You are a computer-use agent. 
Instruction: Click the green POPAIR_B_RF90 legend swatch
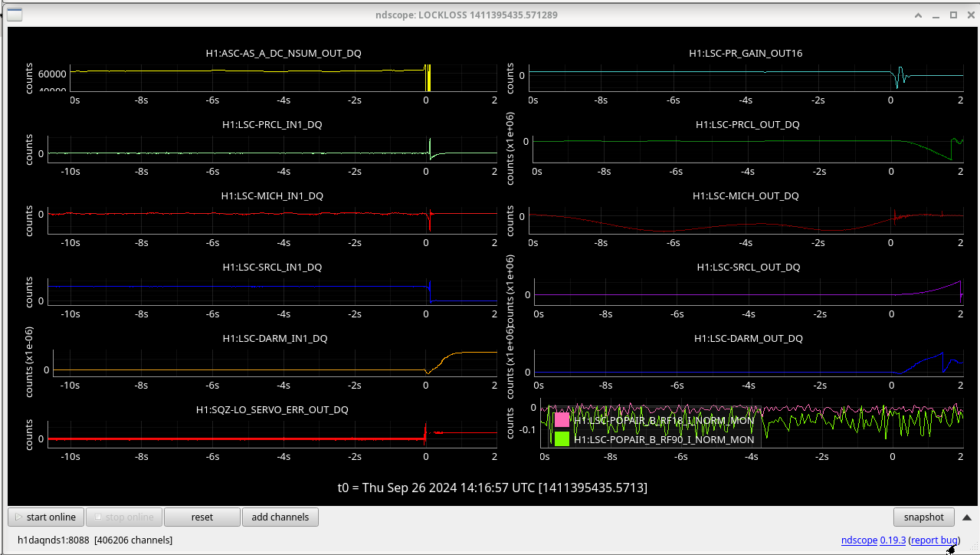[562, 439]
